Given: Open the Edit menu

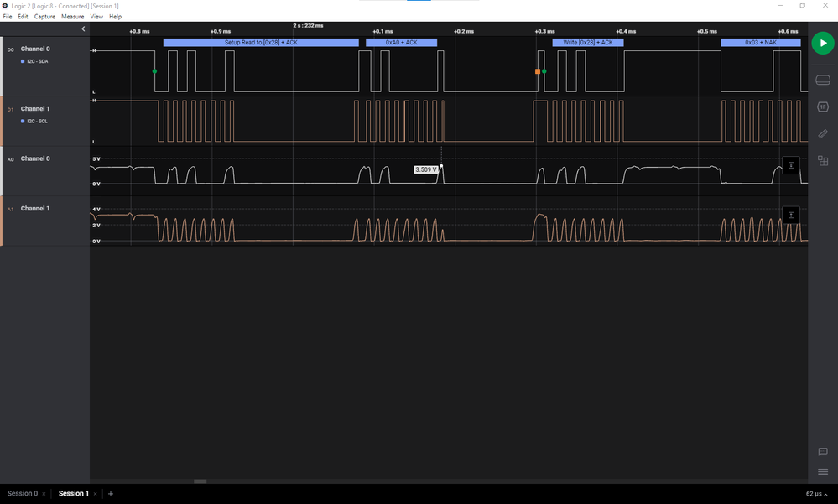Looking at the screenshot, I should (x=23, y=17).
